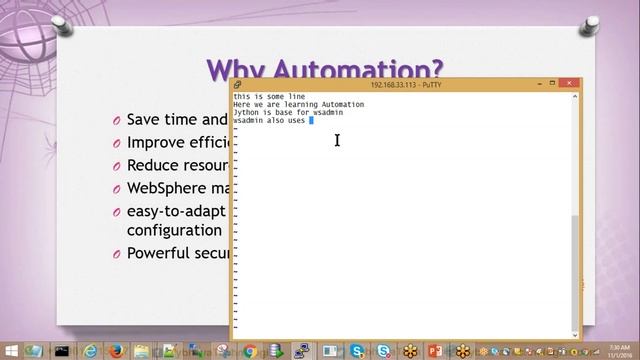The image size is (640, 360).
Task: Maximize the PuTTY window
Action: [x=552, y=83]
